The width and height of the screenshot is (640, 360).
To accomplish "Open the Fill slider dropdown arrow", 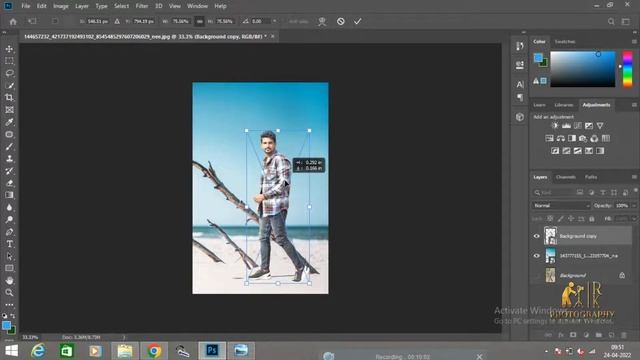I will 634,219.
